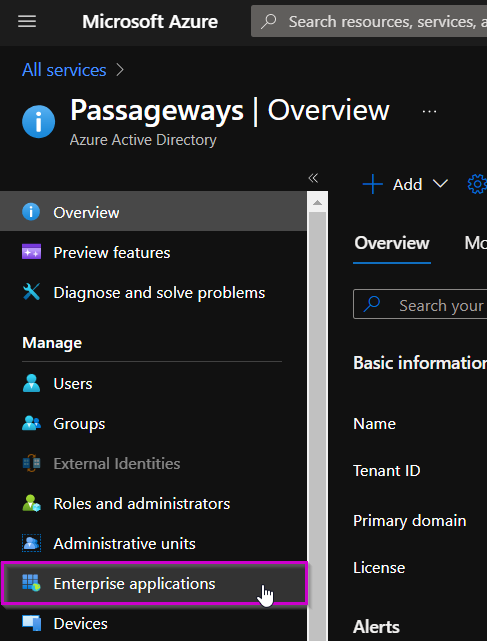
Task: Open Diagnose and solve problems
Action: 153,292
